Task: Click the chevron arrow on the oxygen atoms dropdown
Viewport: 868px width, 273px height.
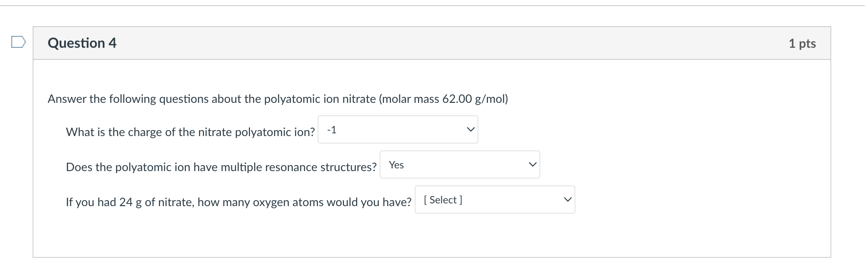Action: click(567, 200)
